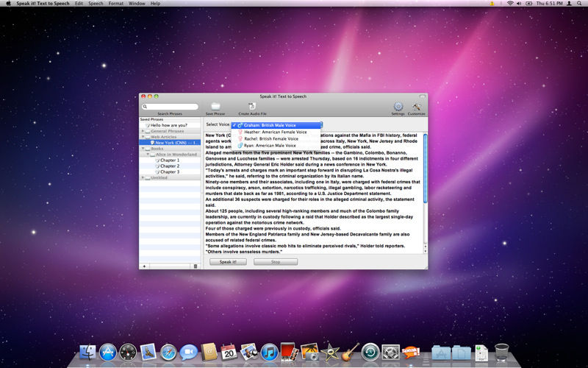Image resolution: width=588 pixels, height=368 pixels.
Task: Click the add phrase plus button
Action: click(x=144, y=266)
